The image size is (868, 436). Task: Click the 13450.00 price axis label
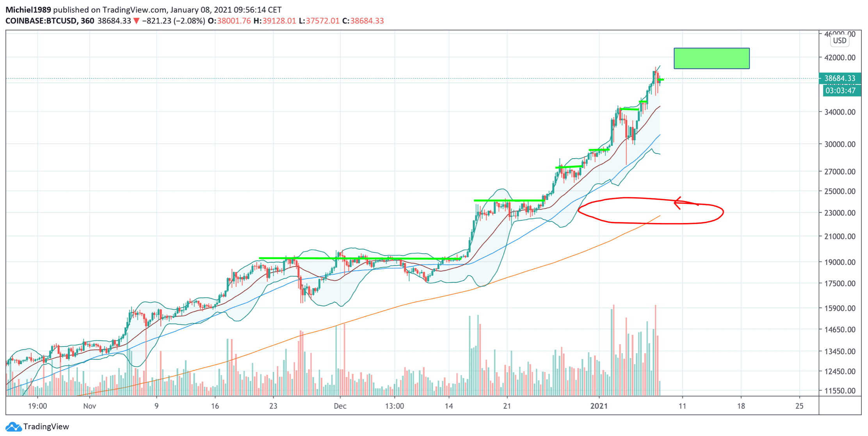[840, 352]
